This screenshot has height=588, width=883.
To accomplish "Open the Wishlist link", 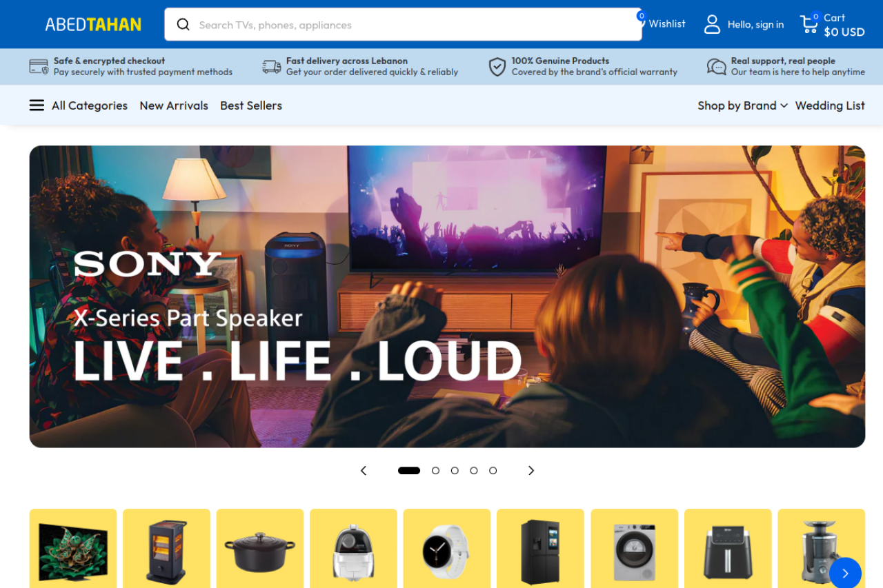I will [x=666, y=24].
